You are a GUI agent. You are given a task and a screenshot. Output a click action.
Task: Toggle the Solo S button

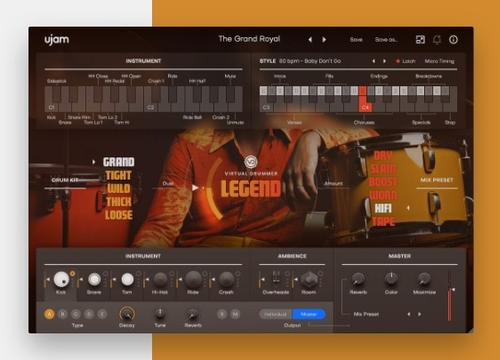[222, 314]
